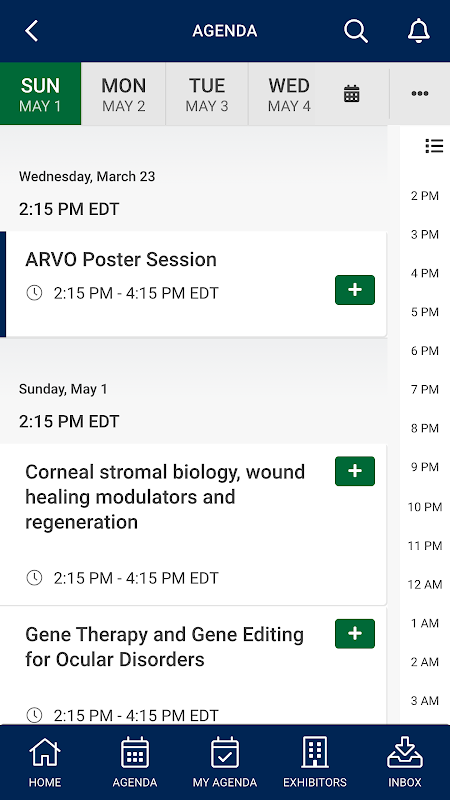450x800 pixels.
Task: Switch to MON MAY 2 tab
Action: [x=123, y=94]
